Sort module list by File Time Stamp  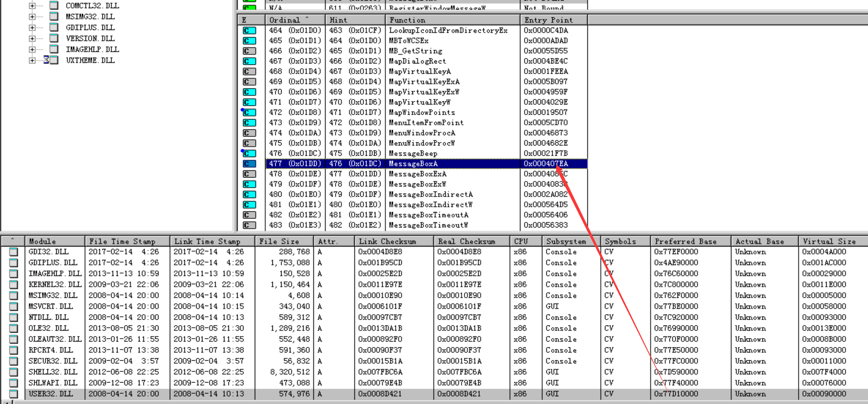point(127,241)
